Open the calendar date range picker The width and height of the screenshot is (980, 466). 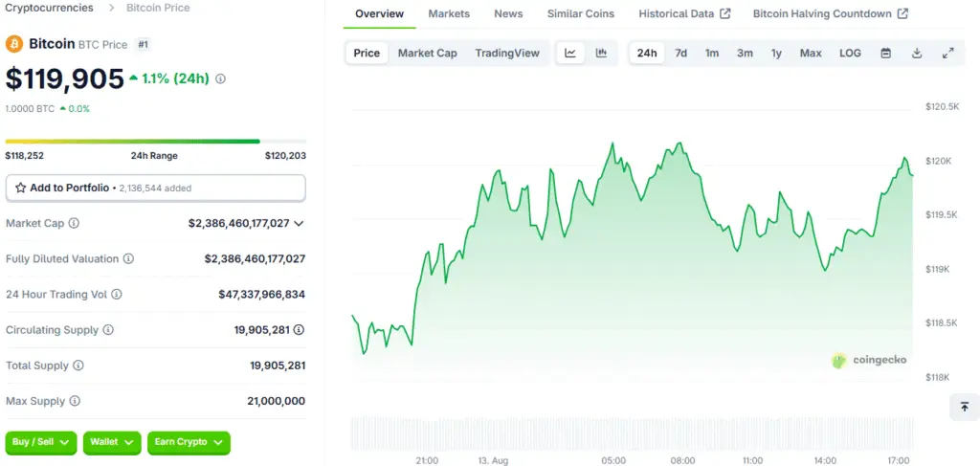[x=885, y=53]
